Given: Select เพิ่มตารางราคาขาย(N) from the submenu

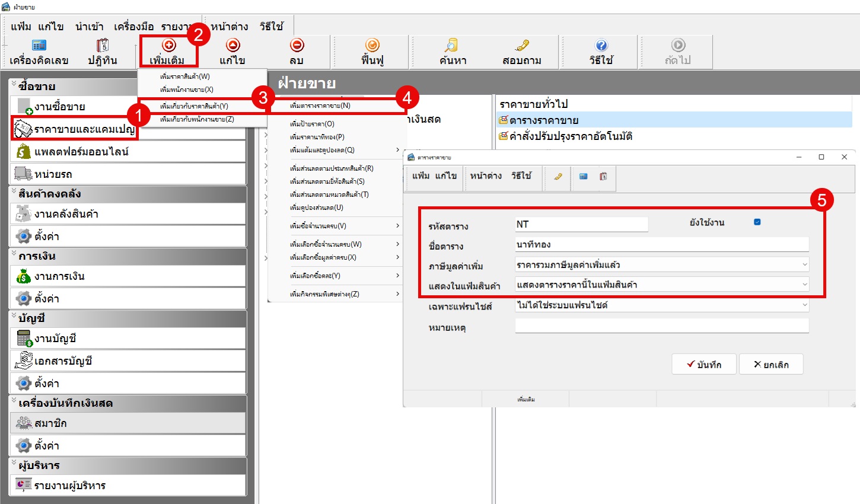Looking at the screenshot, I should pyautogui.click(x=320, y=106).
